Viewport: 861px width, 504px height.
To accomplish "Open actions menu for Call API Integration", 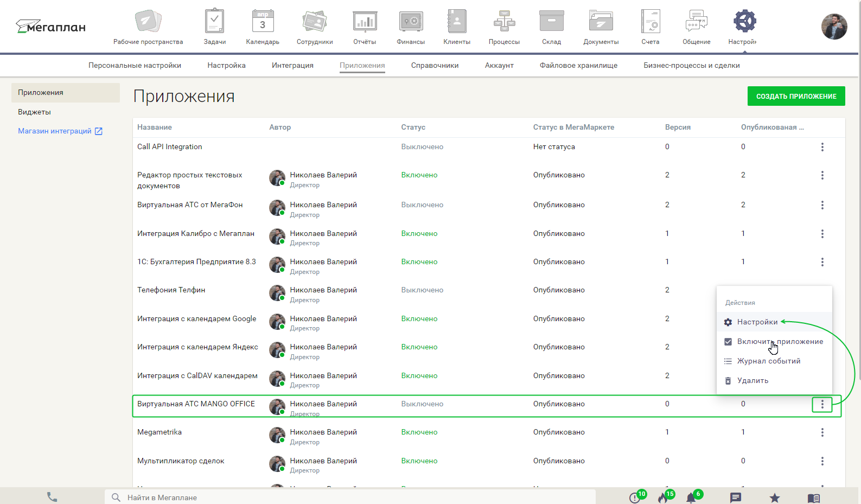I will click(x=822, y=147).
